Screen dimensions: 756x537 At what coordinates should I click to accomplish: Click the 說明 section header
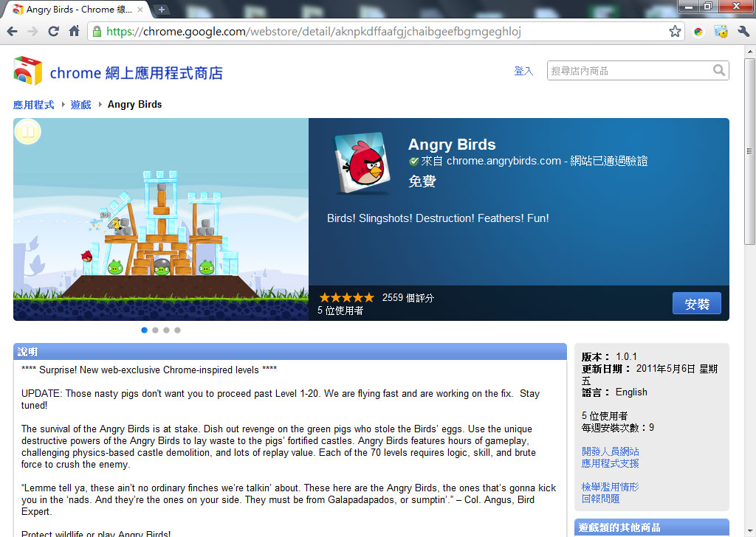click(x=289, y=352)
